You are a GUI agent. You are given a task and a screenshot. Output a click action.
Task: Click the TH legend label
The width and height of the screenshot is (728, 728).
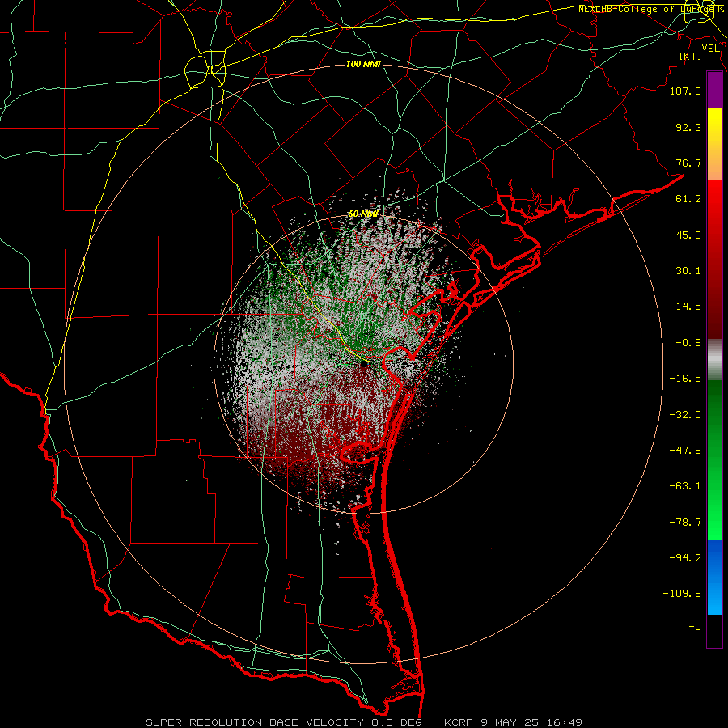click(x=695, y=630)
